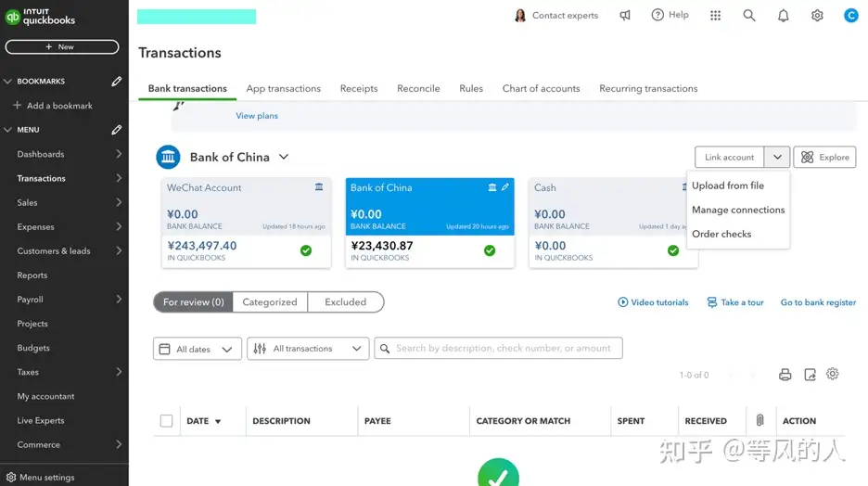Screen dimensions: 868x486
Task: Expand the Expenses submenu
Action: pyautogui.click(x=119, y=226)
